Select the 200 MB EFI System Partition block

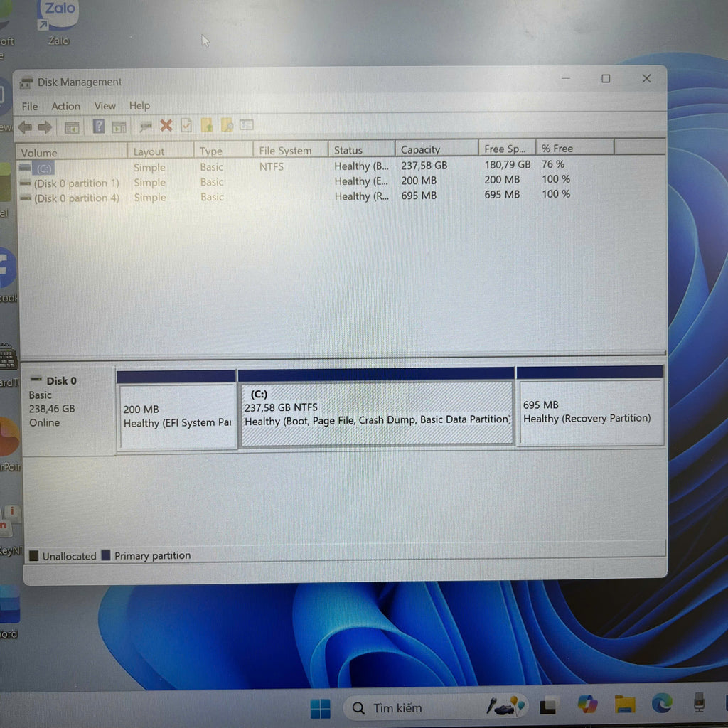177,416
